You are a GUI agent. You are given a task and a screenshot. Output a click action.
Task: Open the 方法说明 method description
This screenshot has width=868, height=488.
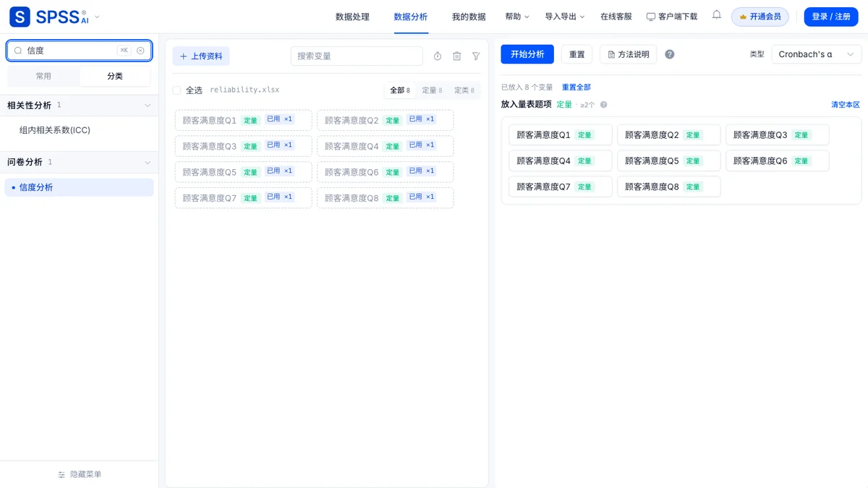point(629,54)
